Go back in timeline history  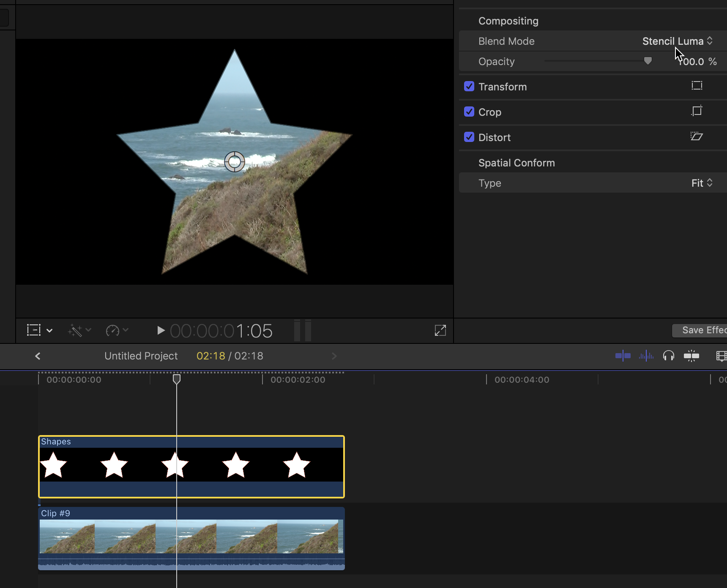click(38, 356)
